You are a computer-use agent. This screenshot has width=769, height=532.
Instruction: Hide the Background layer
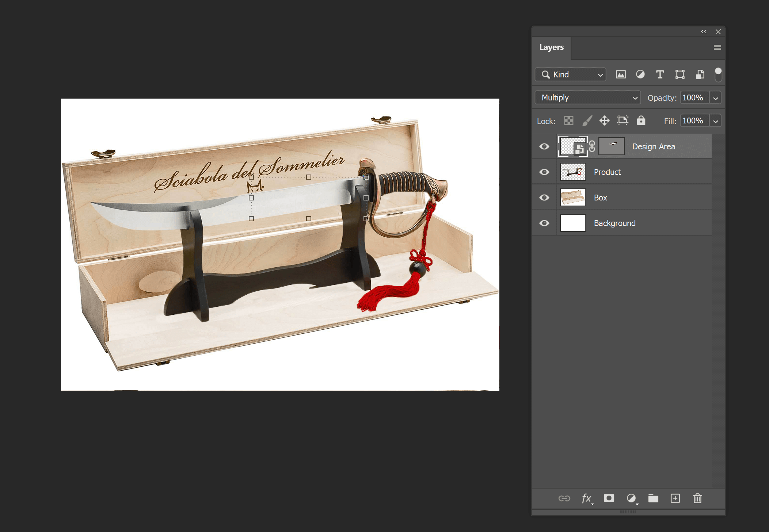(x=544, y=223)
